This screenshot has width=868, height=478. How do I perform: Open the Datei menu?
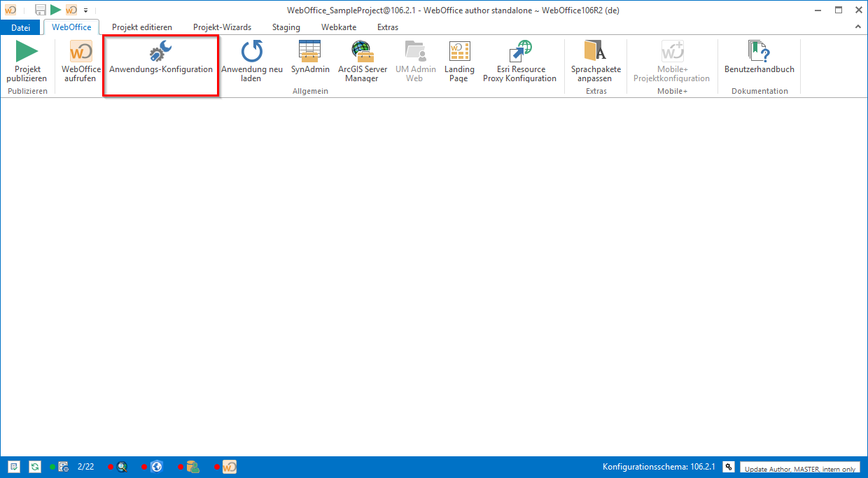click(x=21, y=27)
